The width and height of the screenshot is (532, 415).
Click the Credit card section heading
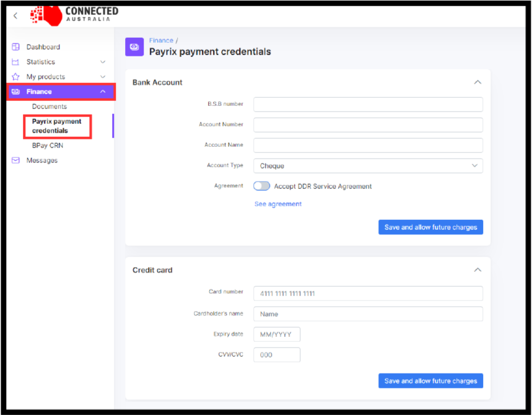pyautogui.click(x=152, y=270)
